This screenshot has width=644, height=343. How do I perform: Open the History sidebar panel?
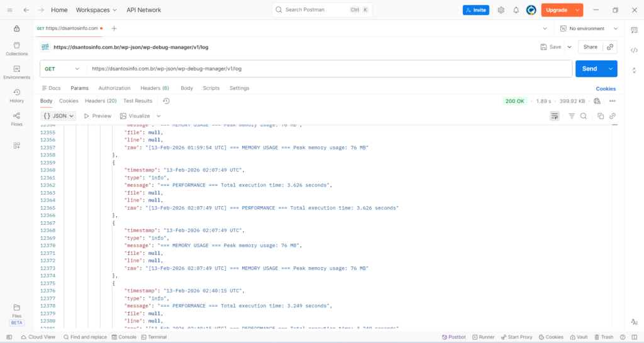pos(16,95)
